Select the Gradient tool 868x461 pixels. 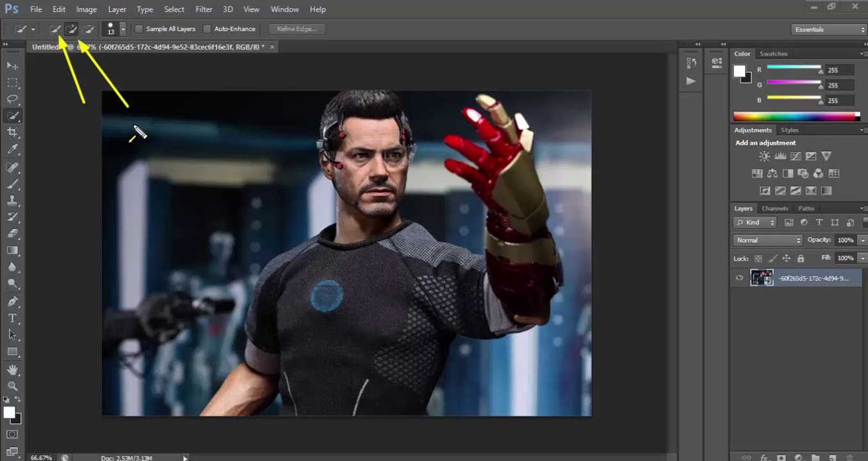(12, 250)
